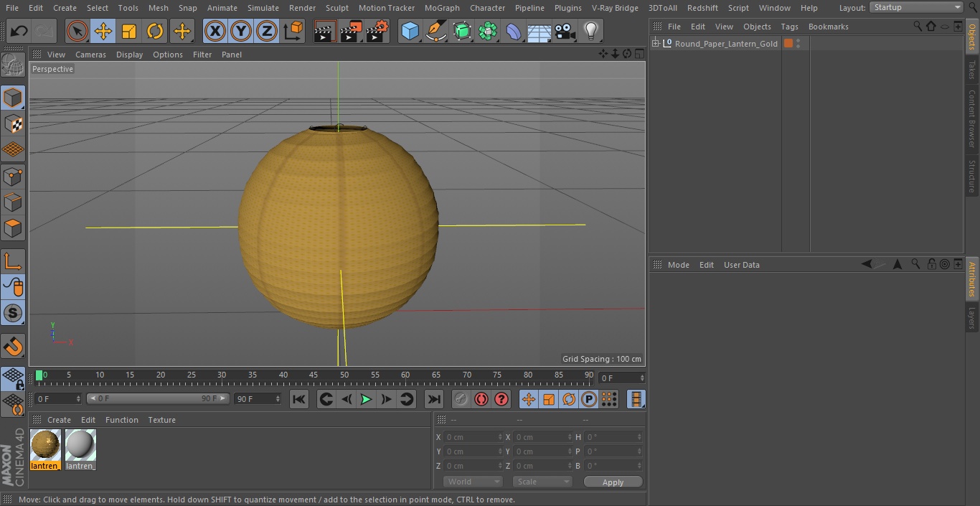This screenshot has width=980, height=506.
Task: Add a Cube primitive object
Action: [410, 32]
